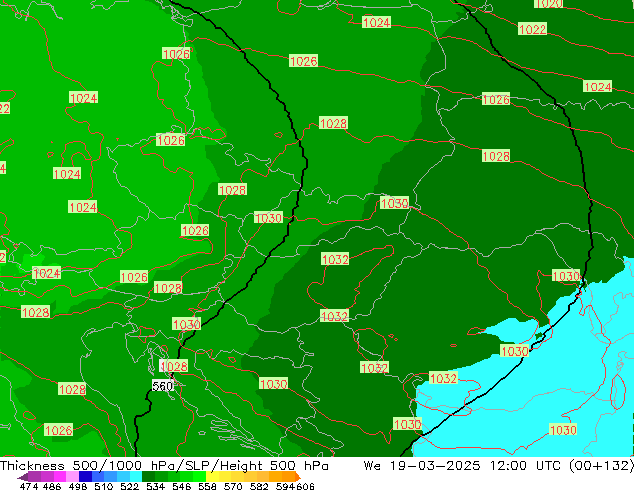
Task: Click the date text 'We 19-03-2025'
Action: coord(422,465)
